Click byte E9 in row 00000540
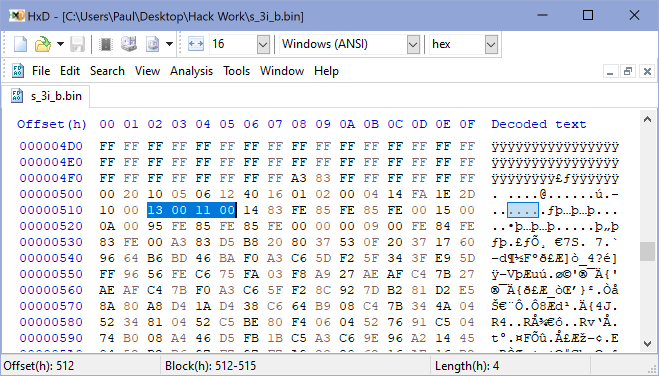Viewport: 659px width, 376px height. 443,258
